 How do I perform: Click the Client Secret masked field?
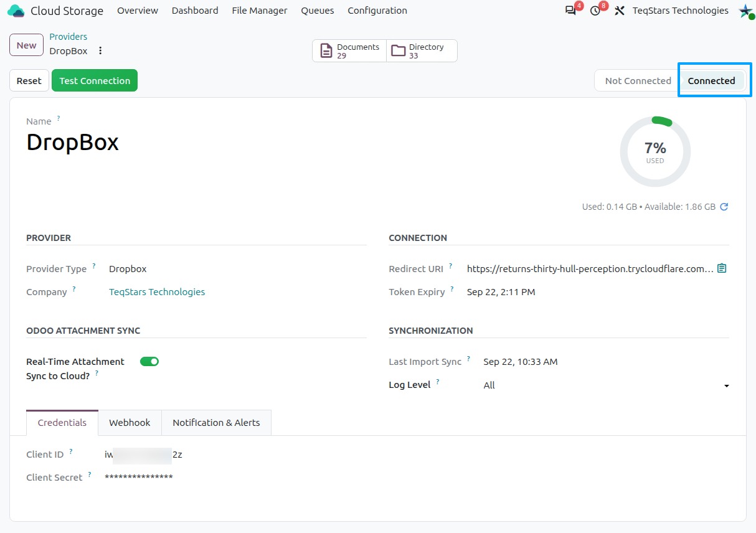tap(139, 478)
